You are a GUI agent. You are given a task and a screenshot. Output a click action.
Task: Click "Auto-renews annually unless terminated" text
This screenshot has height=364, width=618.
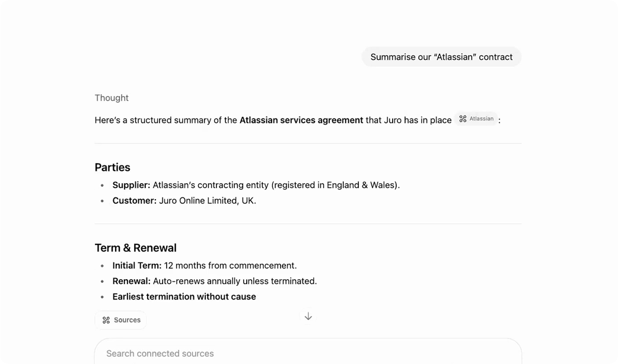tap(235, 281)
